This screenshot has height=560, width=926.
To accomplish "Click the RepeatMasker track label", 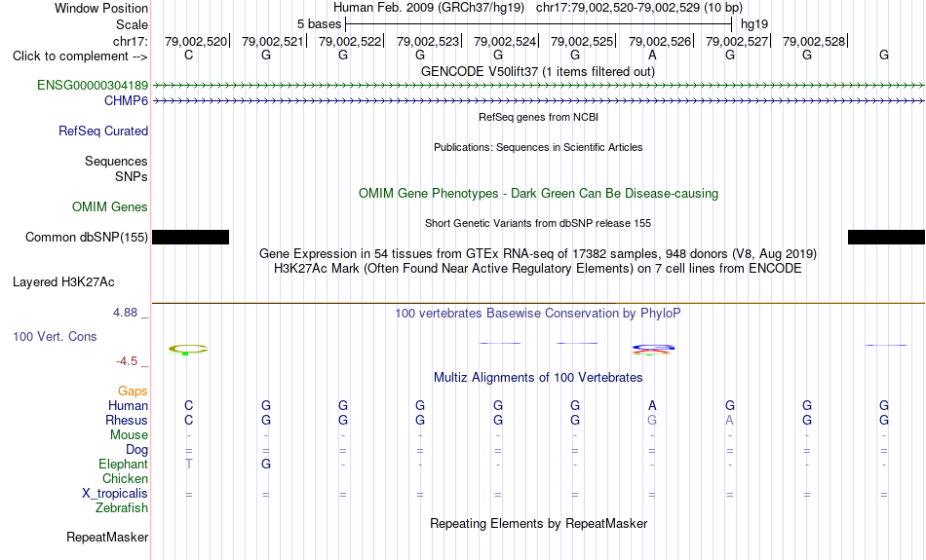I will pos(107,537).
